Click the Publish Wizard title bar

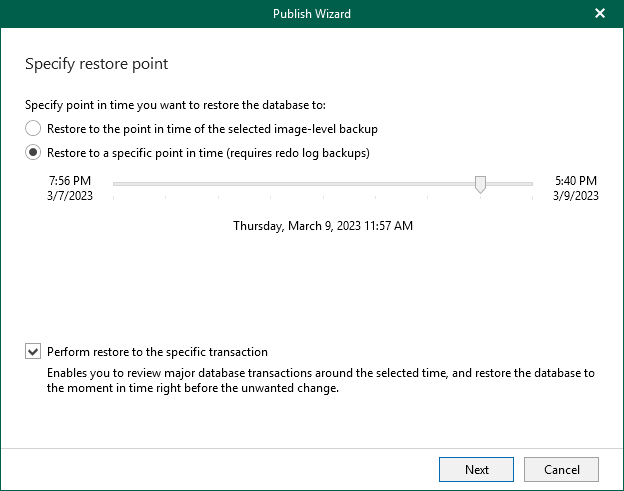pos(311,14)
